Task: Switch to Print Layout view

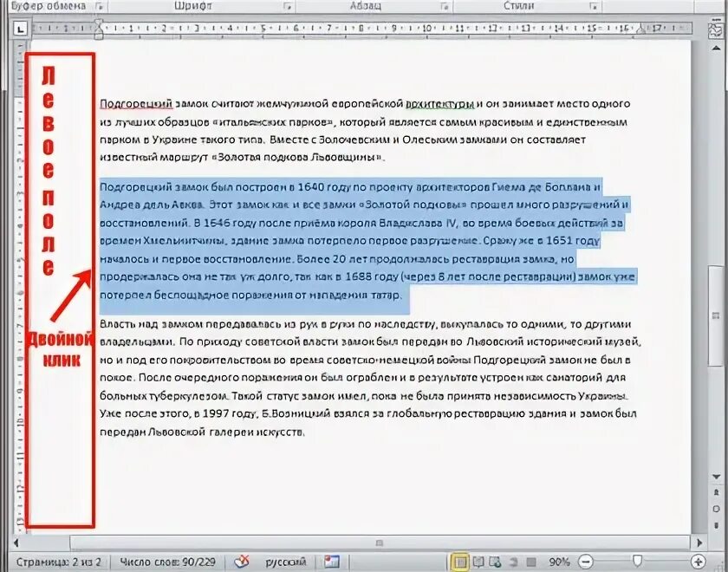Action: pos(459,562)
